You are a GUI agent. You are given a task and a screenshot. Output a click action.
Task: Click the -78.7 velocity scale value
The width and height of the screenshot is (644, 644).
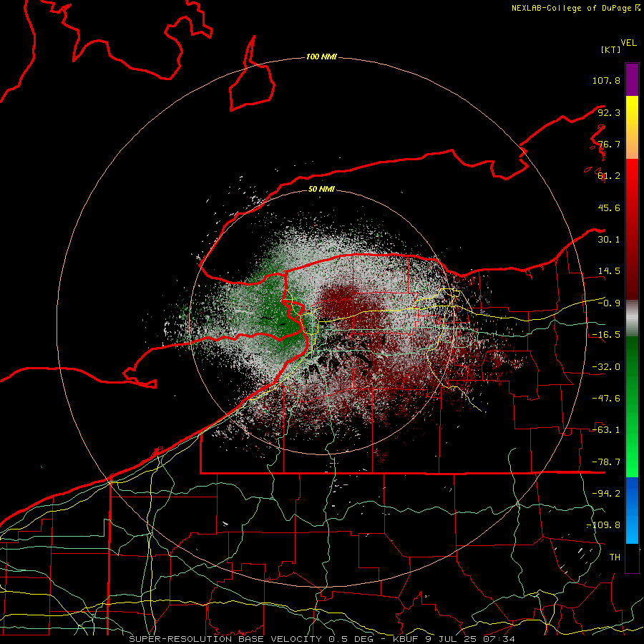606,462
